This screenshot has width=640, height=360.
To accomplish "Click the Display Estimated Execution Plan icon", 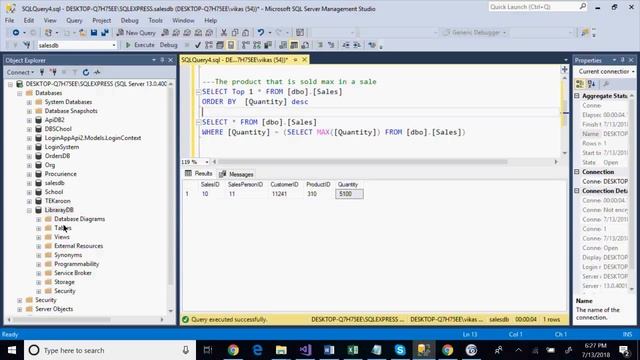I will click(209, 45).
